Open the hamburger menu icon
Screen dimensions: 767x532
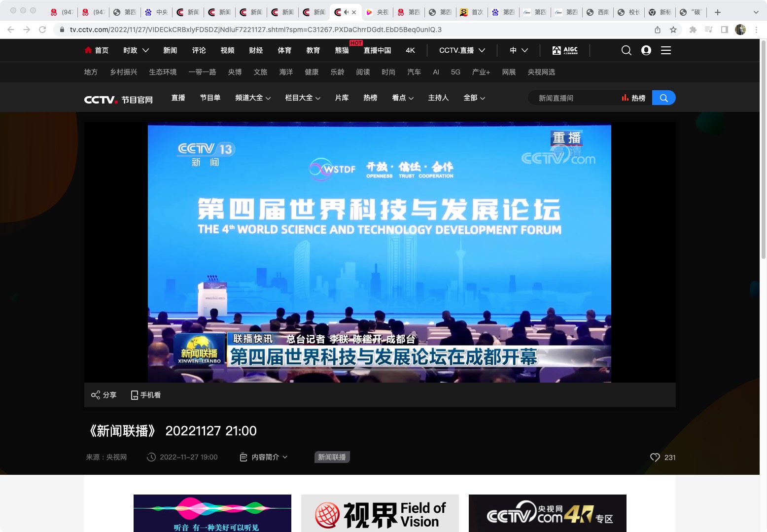click(665, 50)
